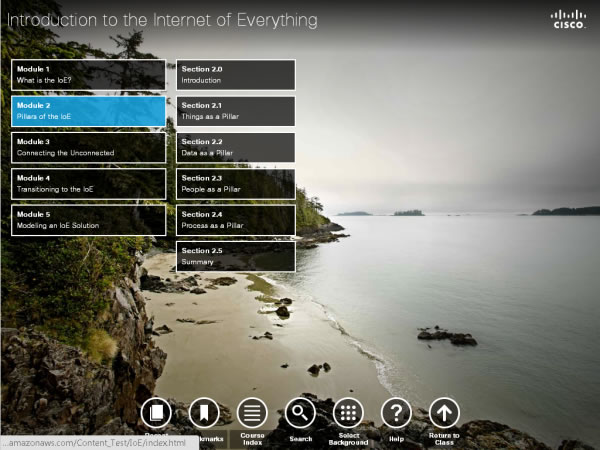This screenshot has width=600, height=450.
Task: Navigate to Section 2.4 Process as a Pillar
Action: [236, 220]
